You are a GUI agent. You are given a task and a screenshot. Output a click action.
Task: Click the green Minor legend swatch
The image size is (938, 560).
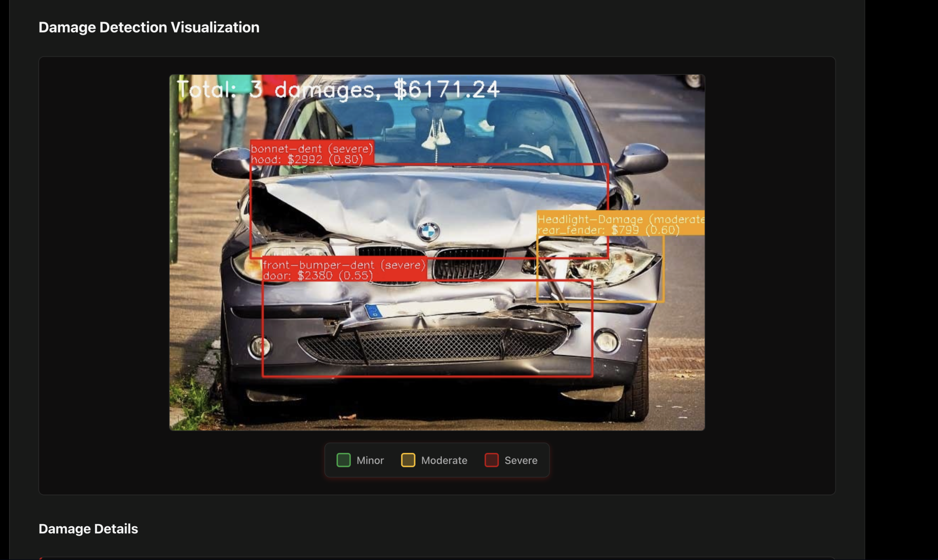pyautogui.click(x=343, y=460)
